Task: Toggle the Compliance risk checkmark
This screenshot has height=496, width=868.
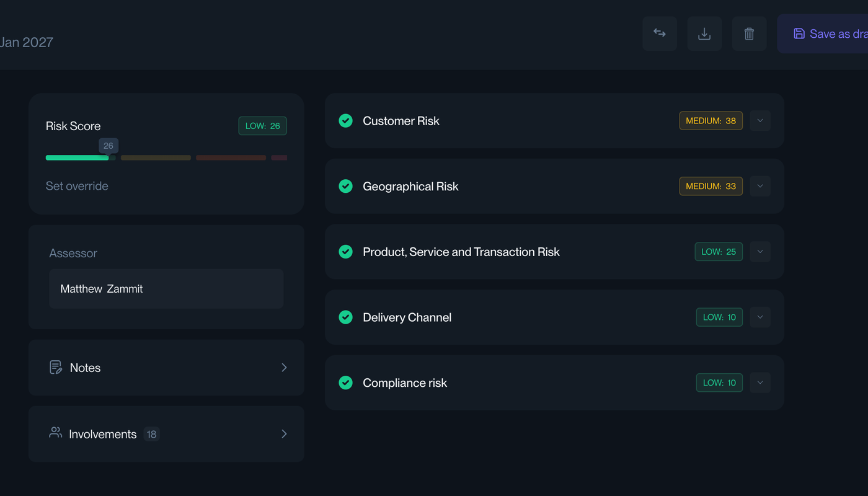Action: tap(345, 383)
